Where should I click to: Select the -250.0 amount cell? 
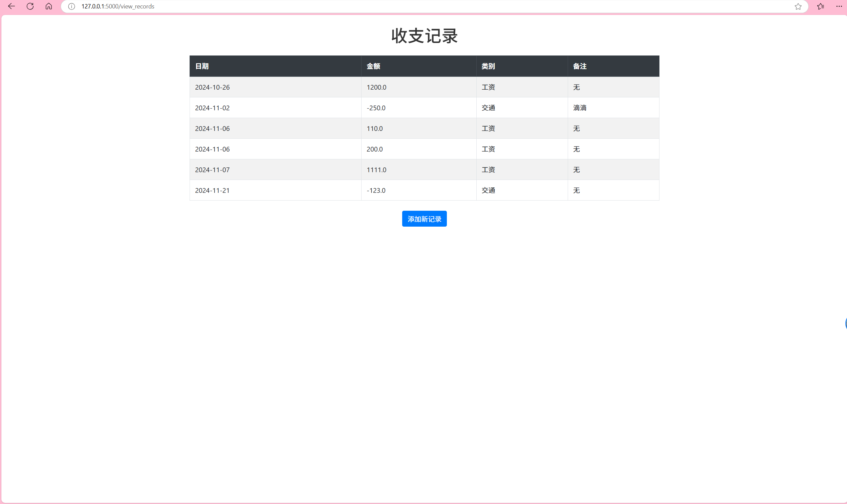point(376,108)
